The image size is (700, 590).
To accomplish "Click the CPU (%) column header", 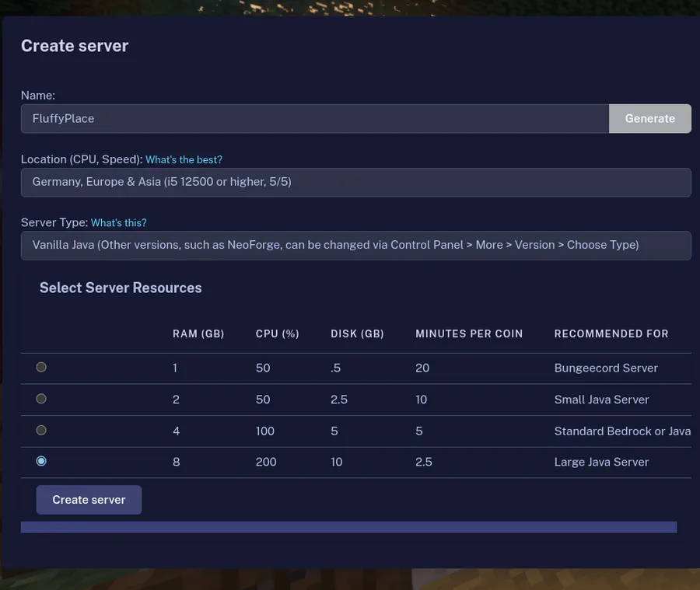I will (278, 333).
